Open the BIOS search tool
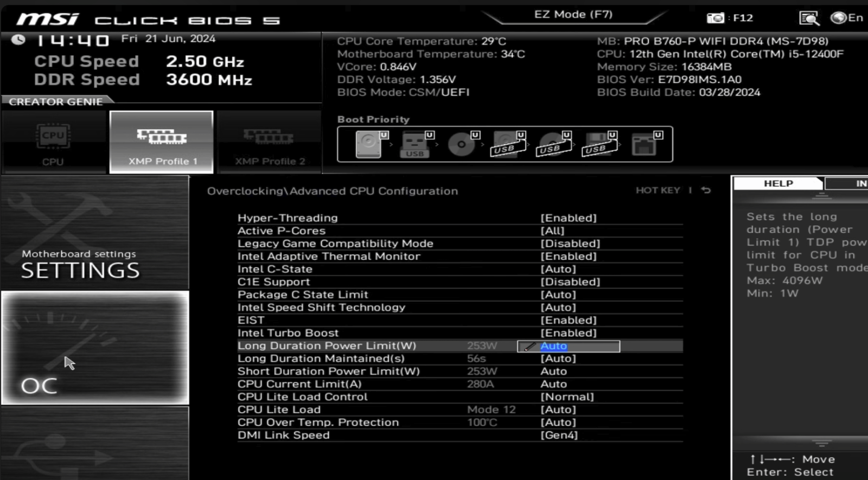This screenshot has width=868, height=480. coord(809,18)
